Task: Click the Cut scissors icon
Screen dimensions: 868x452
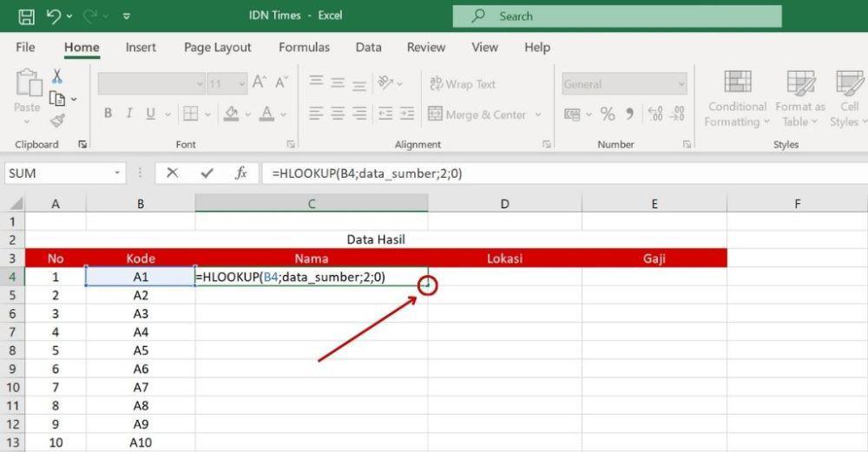Action: tap(57, 75)
